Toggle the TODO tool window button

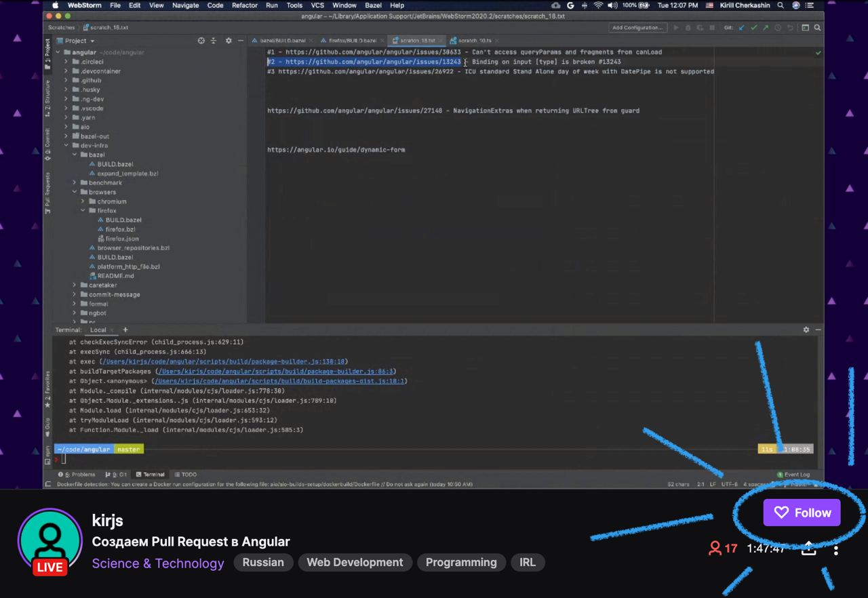pos(185,475)
